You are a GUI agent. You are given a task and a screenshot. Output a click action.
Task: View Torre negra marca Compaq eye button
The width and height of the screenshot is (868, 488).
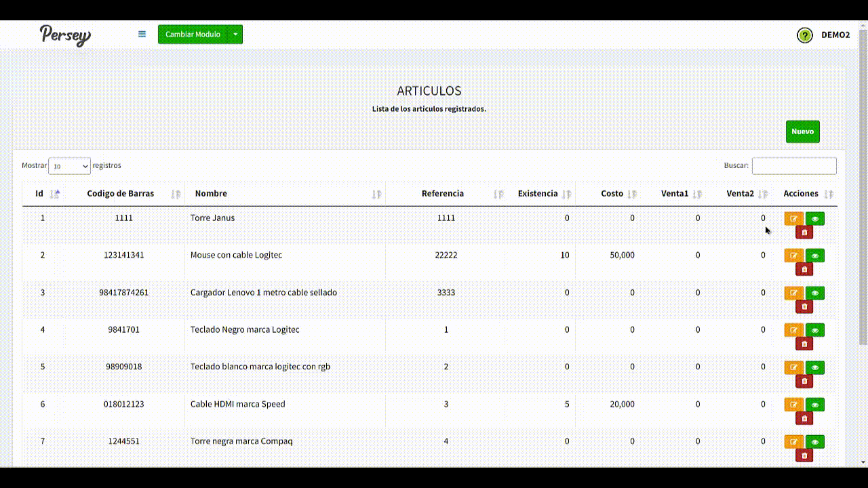point(815,442)
